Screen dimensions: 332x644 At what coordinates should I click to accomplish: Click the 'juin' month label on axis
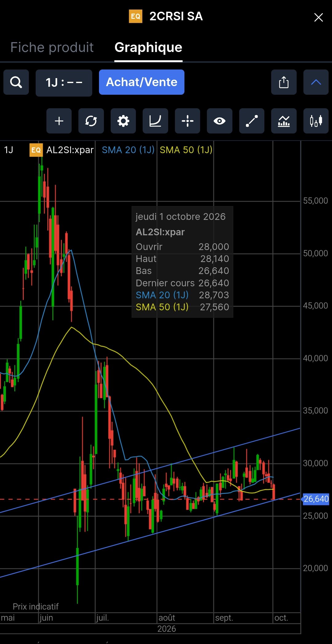[x=46, y=618]
